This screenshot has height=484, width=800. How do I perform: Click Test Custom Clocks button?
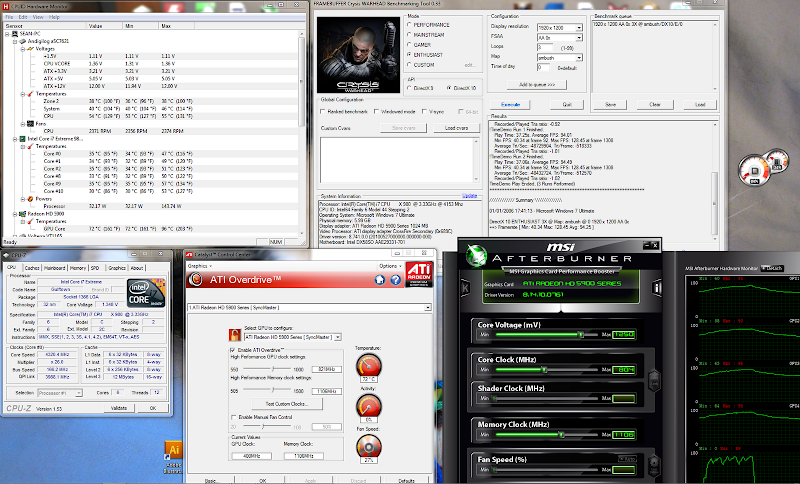[286, 404]
